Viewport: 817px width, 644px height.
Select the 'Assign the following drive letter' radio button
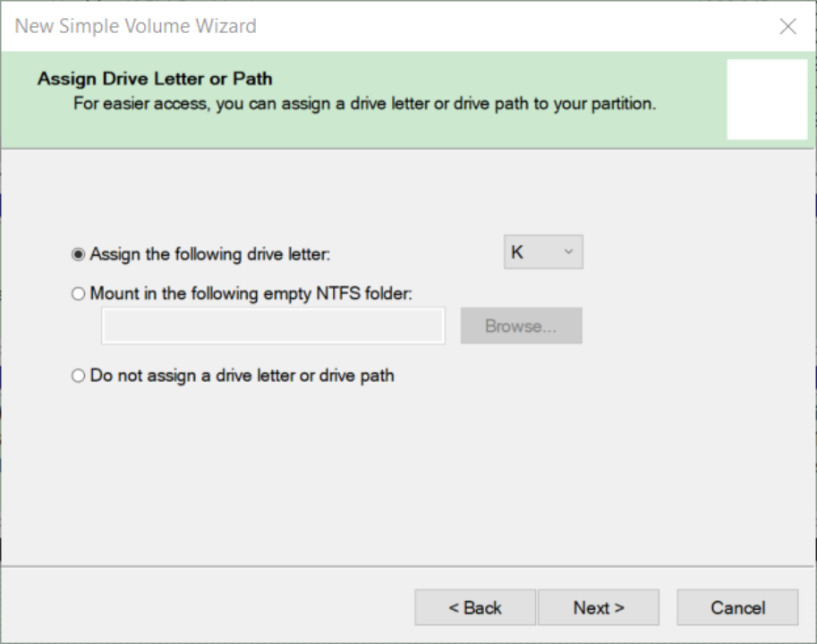click(x=78, y=254)
